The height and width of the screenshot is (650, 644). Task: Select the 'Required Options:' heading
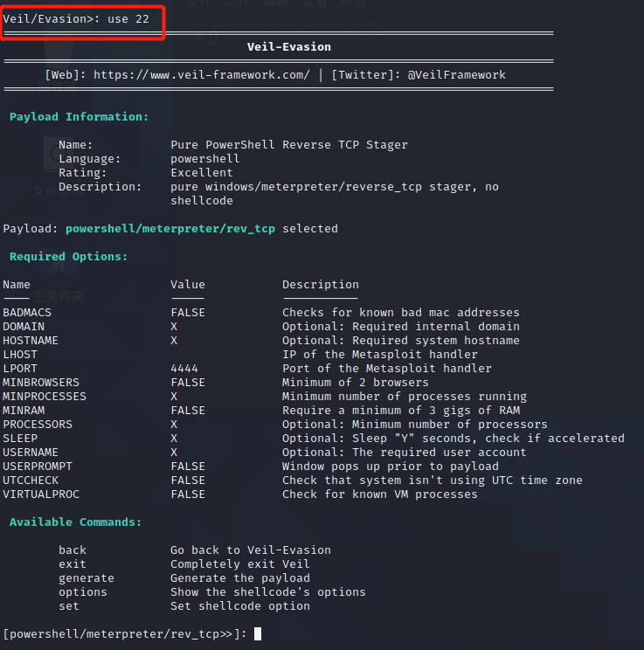click(x=68, y=257)
